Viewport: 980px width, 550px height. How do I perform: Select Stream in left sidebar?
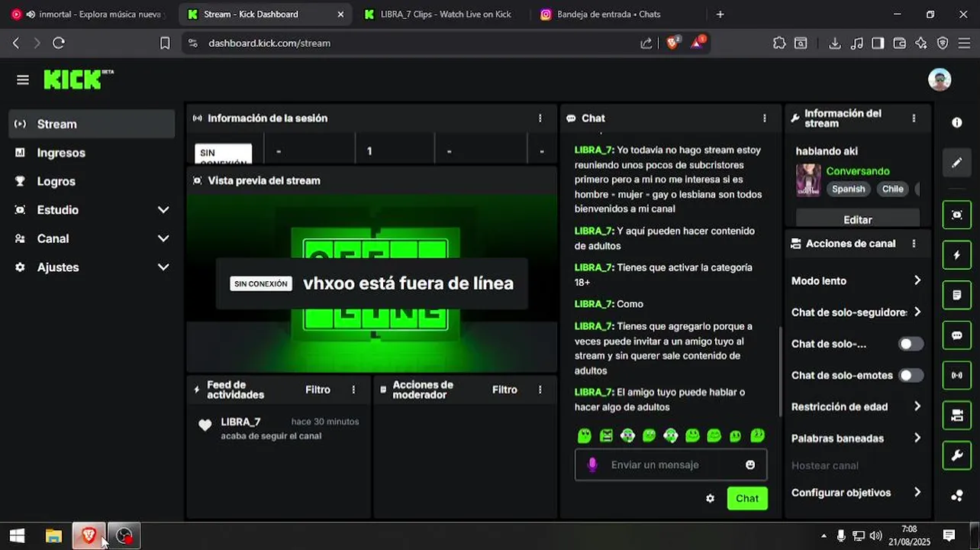coord(92,124)
